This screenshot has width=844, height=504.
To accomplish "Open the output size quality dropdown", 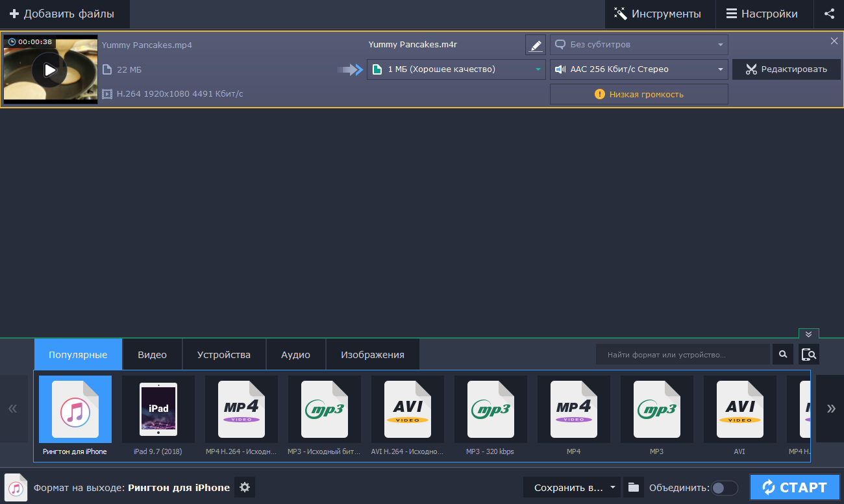I will coord(456,69).
